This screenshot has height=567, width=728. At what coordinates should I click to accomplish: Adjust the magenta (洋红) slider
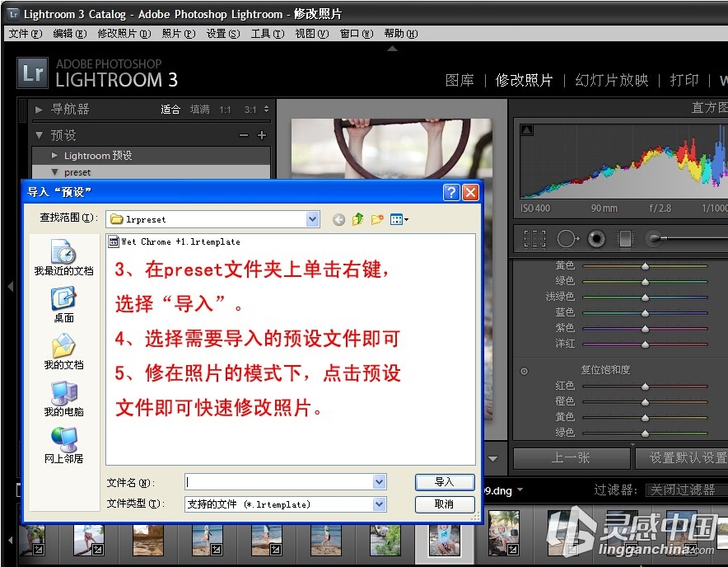point(645,344)
